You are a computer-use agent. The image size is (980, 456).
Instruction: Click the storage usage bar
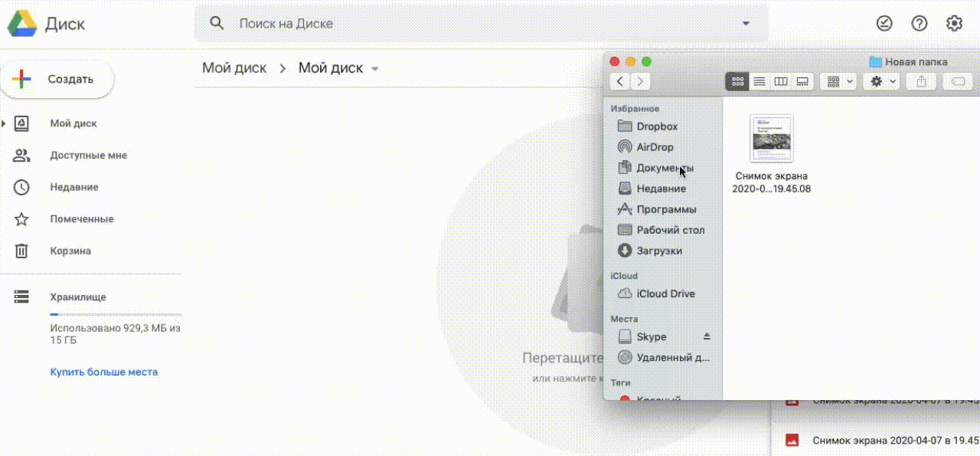[116, 315]
